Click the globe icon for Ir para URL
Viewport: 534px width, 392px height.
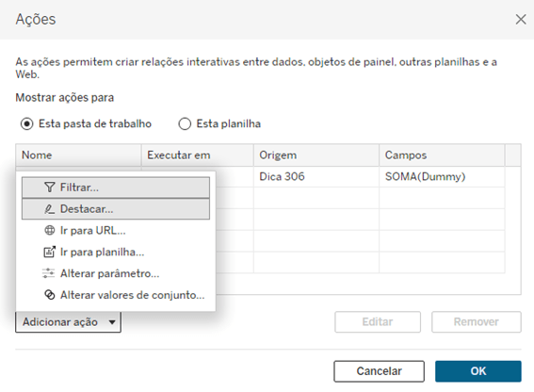(49, 231)
